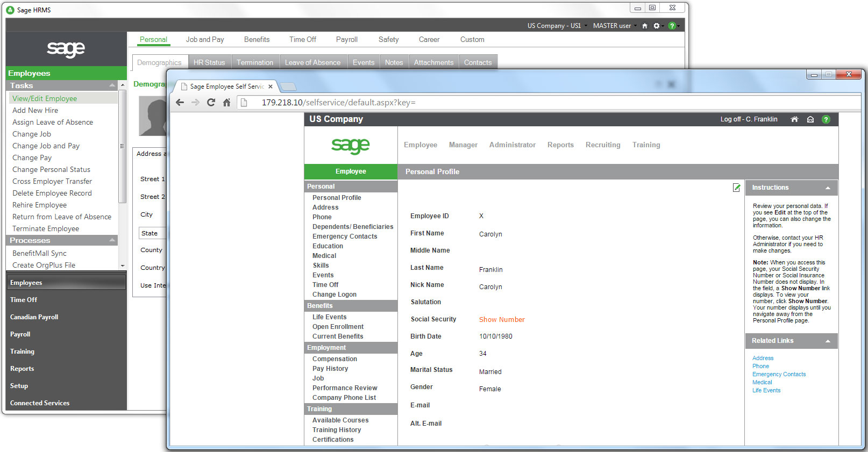Click Change Logon in the sidebar
The height and width of the screenshot is (452, 868).
[335, 295]
